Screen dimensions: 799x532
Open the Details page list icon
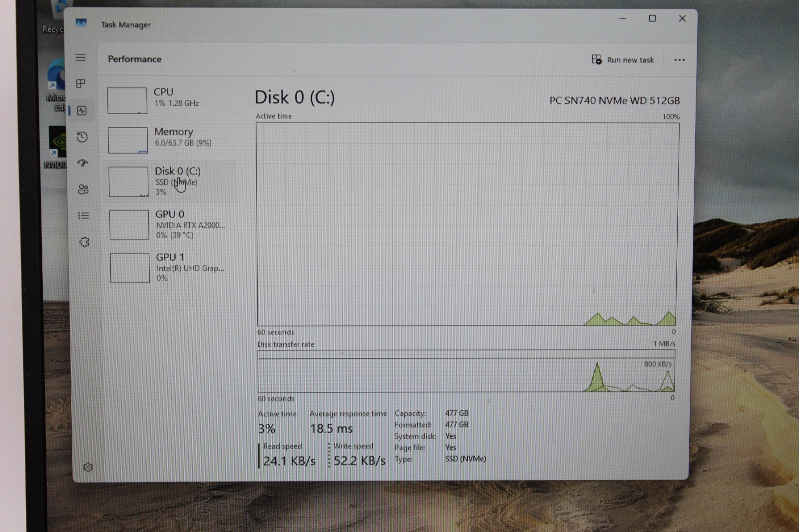pos(83,216)
